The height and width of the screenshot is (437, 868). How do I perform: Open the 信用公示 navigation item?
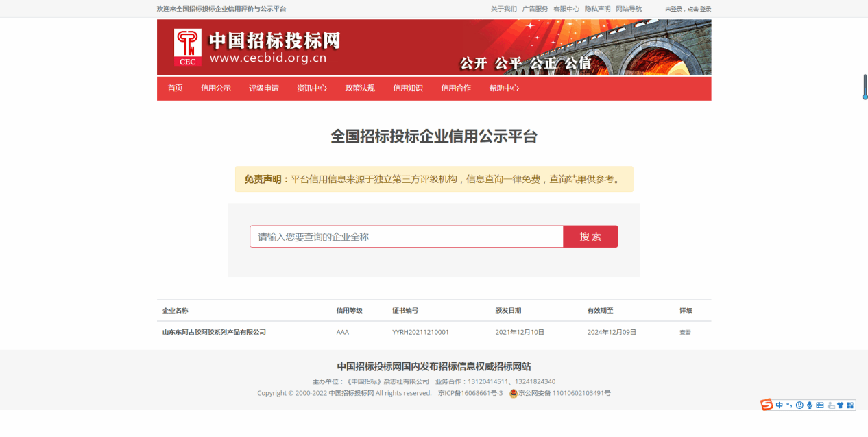pyautogui.click(x=216, y=88)
